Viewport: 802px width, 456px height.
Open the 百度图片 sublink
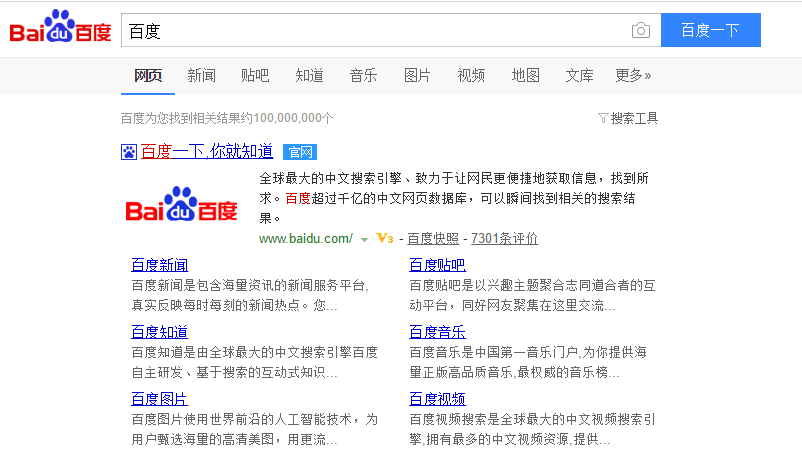click(x=160, y=399)
